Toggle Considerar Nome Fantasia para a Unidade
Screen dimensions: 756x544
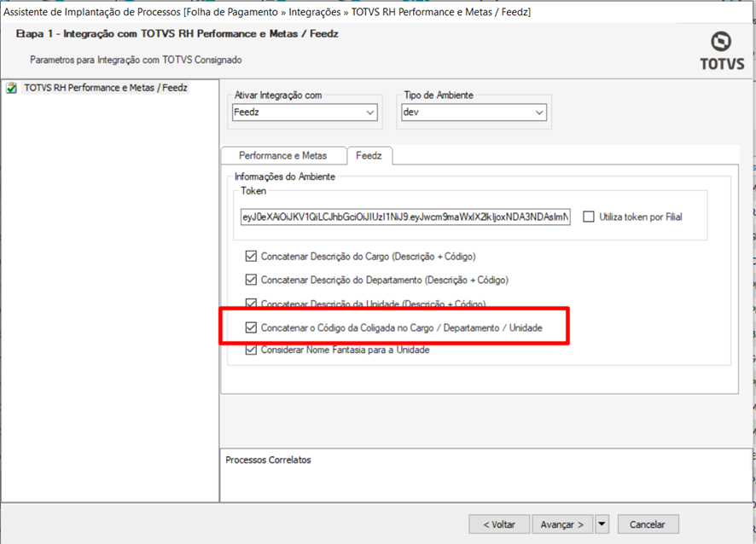tap(251, 350)
